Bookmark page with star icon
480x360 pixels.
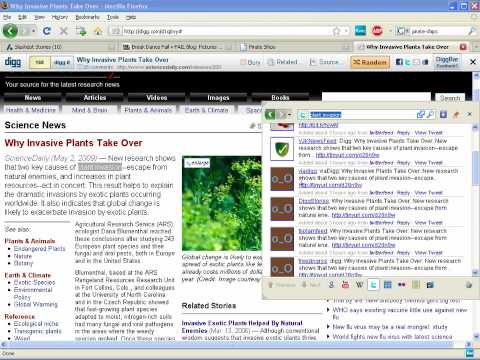coord(336,31)
